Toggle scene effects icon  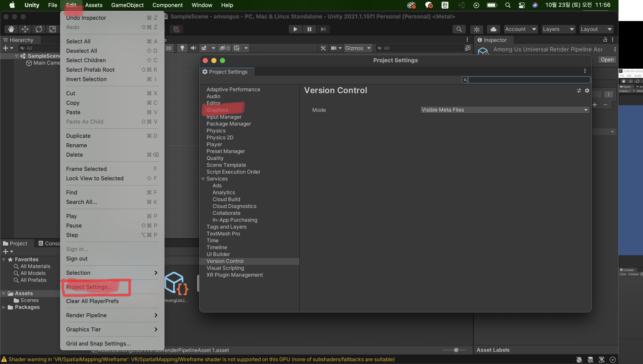[204, 48]
